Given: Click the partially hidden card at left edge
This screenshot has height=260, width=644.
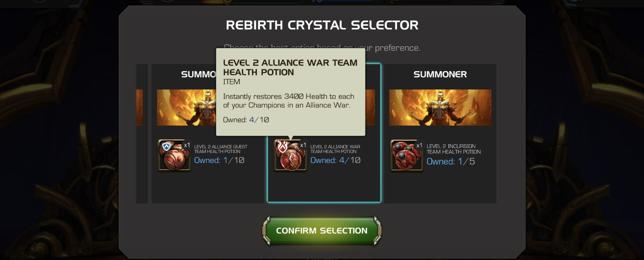Looking at the screenshot, I should click(142, 134).
